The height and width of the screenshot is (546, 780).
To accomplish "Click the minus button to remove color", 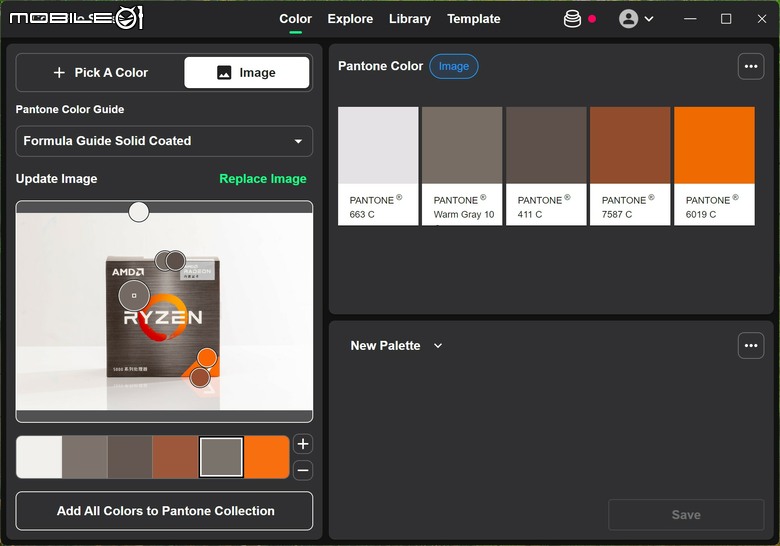I will click(303, 470).
